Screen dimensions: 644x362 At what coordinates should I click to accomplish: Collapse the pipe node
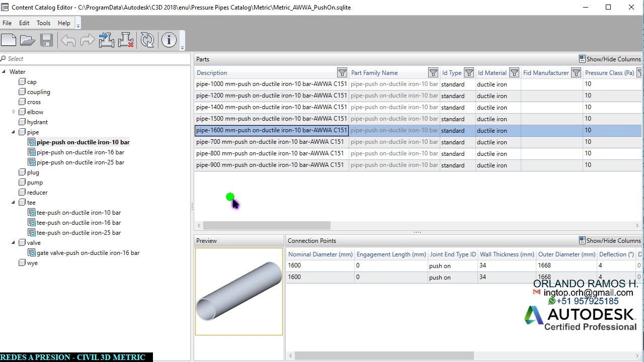(x=14, y=132)
